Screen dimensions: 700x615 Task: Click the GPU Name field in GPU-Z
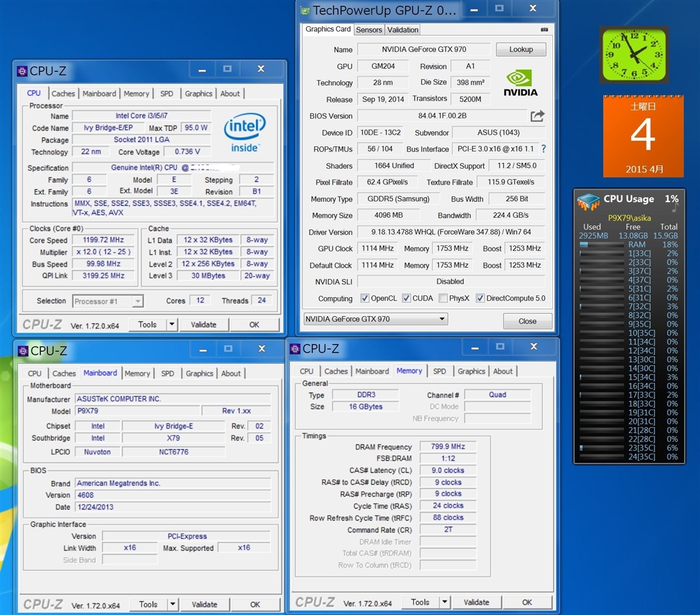click(x=424, y=50)
